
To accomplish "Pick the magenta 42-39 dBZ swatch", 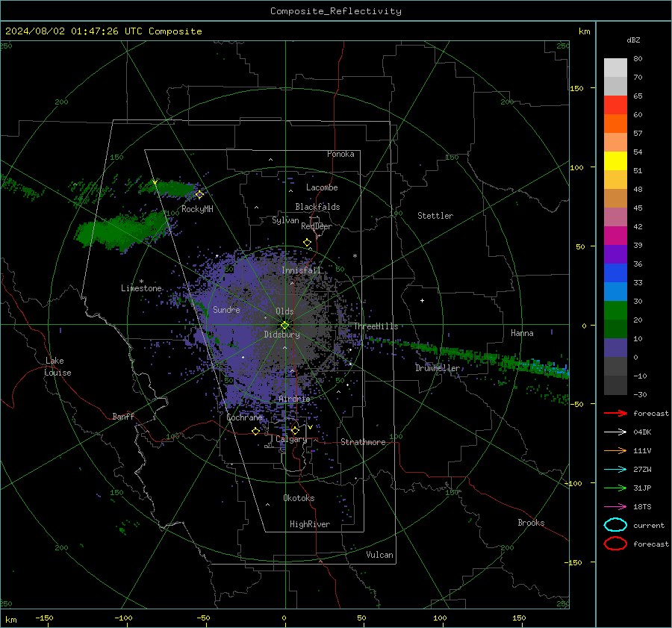I will [615, 236].
